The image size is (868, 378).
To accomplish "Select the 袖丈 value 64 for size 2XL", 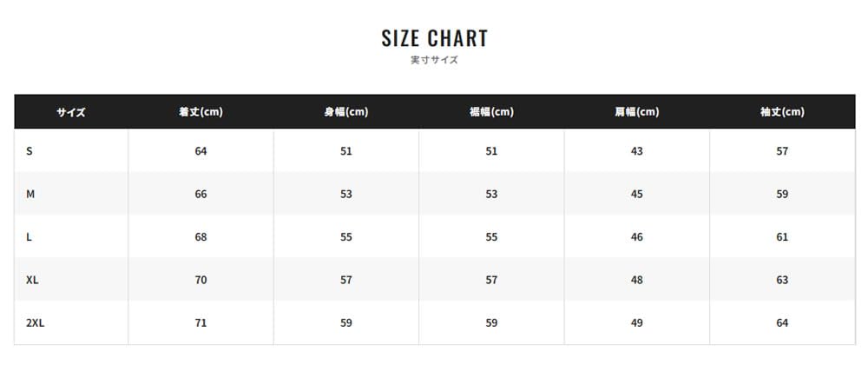I will click(x=782, y=323).
